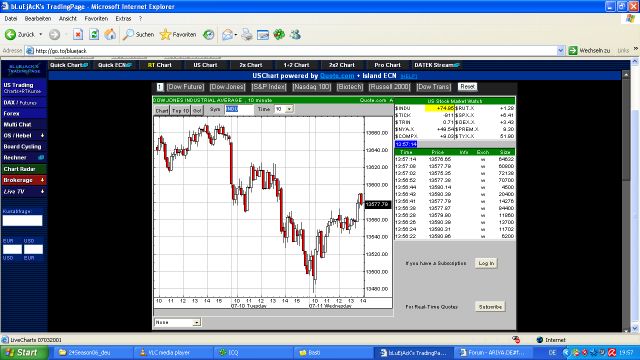Viewport: 640px width, 360px height.
Task: Click the Messenger icon in IE toolbar
Action: (x=295, y=35)
